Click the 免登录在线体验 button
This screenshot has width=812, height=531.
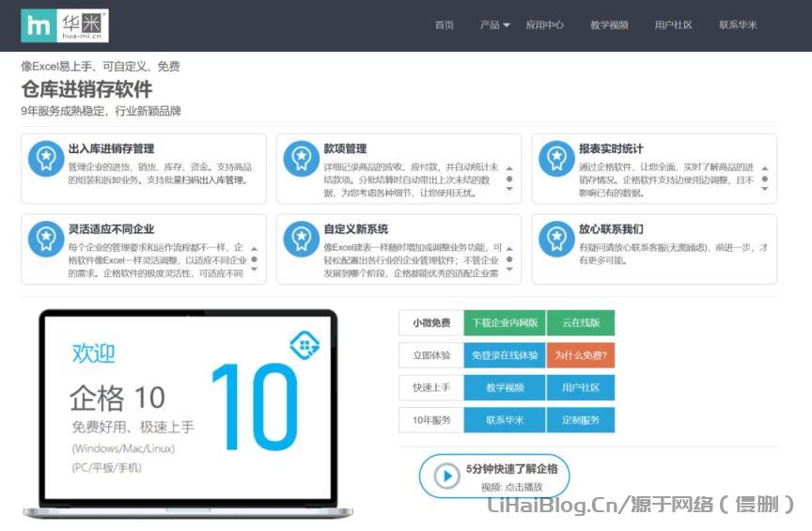(x=505, y=355)
